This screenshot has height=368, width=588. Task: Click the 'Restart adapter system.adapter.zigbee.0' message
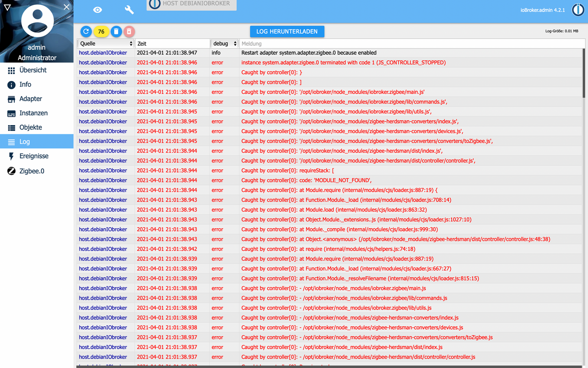(309, 53)
